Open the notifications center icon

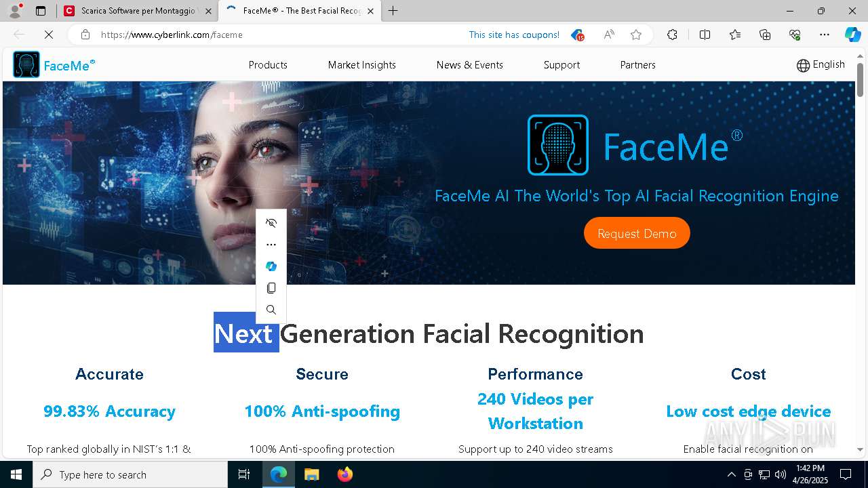pyautogui.click(x=846, y=474)
